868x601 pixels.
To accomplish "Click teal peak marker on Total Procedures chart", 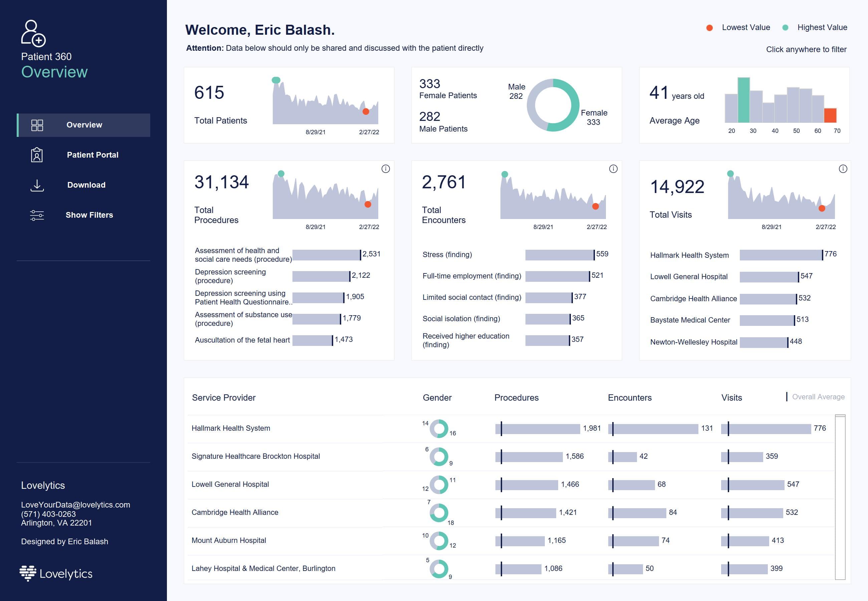I will coord(281,174).
